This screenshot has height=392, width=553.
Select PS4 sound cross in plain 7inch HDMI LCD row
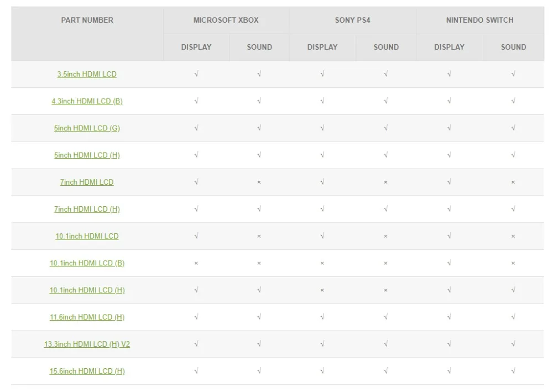[x=386, y=182]
